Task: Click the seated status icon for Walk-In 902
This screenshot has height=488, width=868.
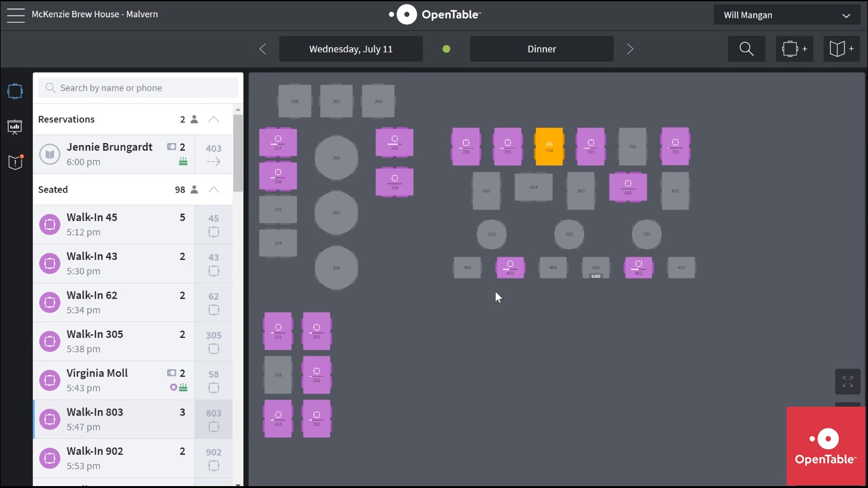Action: [x=50, y=458]
